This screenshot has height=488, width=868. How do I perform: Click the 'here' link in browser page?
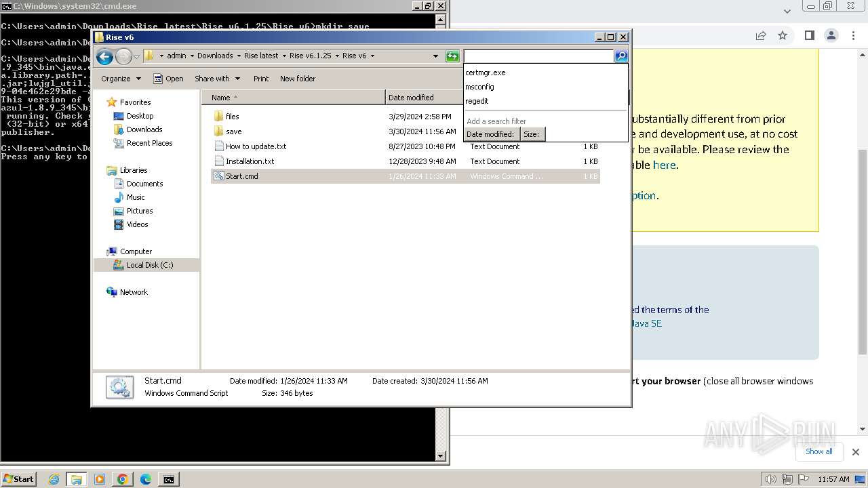tap(664, 165)
